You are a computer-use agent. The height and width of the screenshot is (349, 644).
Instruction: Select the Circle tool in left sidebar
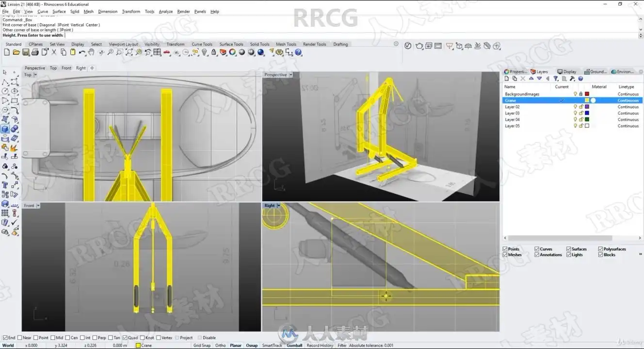5,91
